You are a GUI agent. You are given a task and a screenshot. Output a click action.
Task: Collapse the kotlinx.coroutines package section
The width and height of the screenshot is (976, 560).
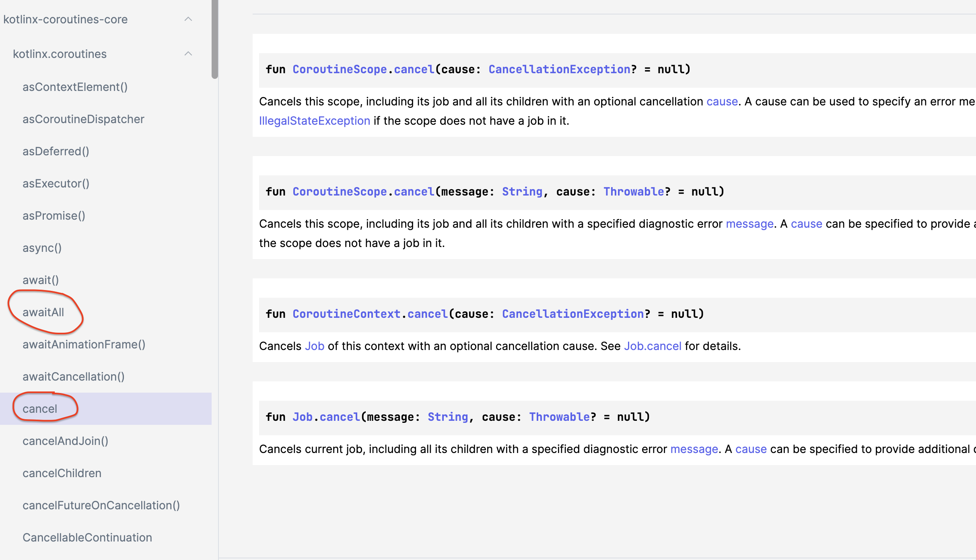188,54
